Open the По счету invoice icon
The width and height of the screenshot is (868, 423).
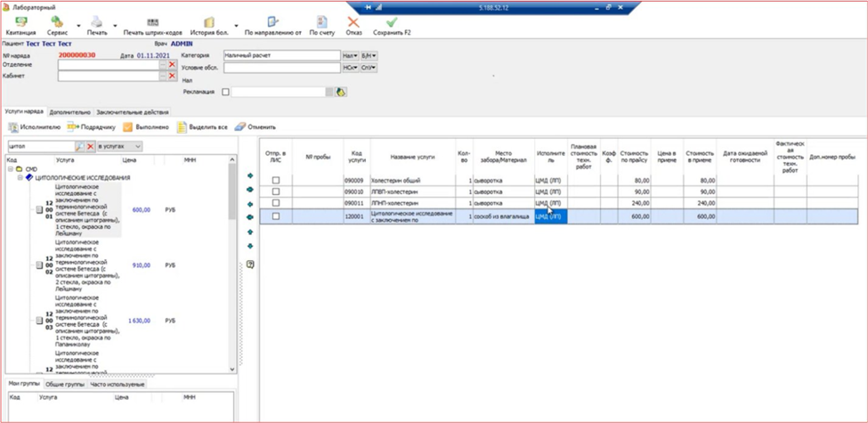[321, 23]
